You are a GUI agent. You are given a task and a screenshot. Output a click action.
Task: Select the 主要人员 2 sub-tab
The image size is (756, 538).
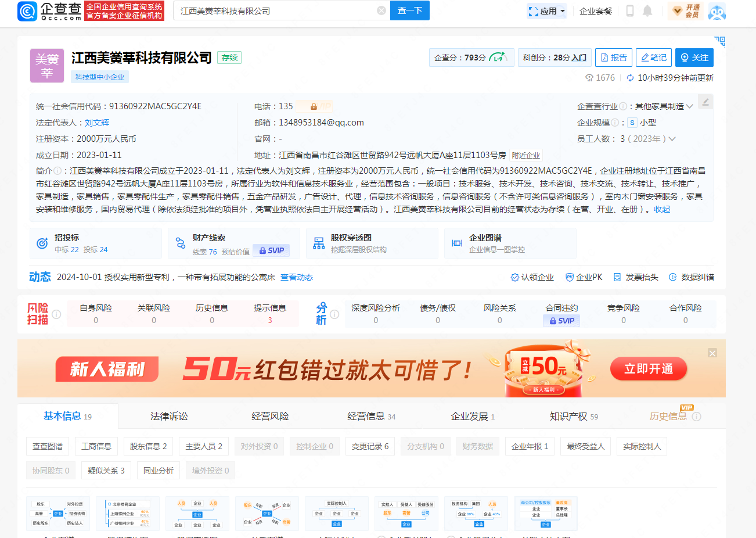coord(204,446)
